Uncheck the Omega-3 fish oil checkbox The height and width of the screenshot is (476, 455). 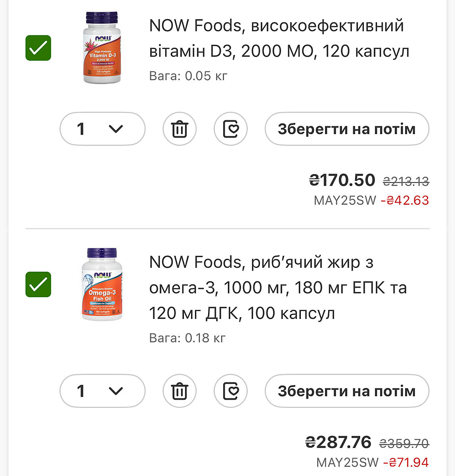pos(38,284)
